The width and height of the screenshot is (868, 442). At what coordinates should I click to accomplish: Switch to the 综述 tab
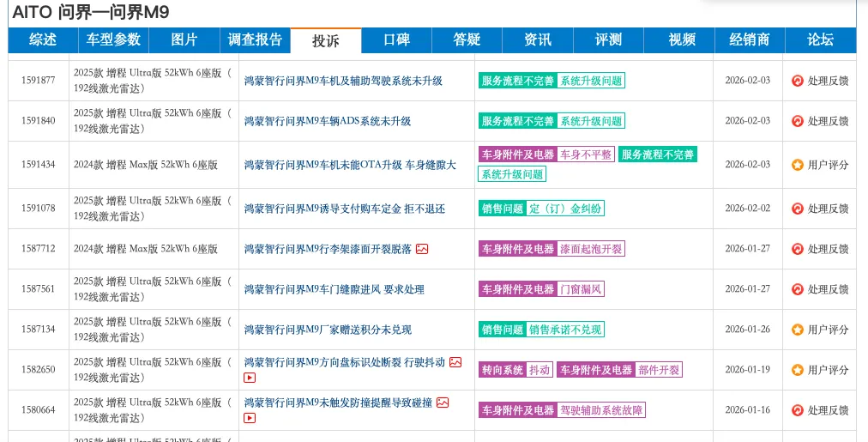click(43, 39)
